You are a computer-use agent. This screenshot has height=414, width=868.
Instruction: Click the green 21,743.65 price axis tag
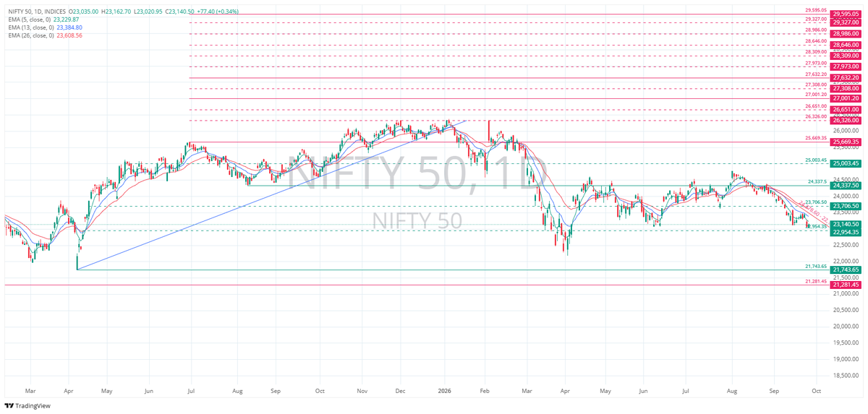coord(846,269)
